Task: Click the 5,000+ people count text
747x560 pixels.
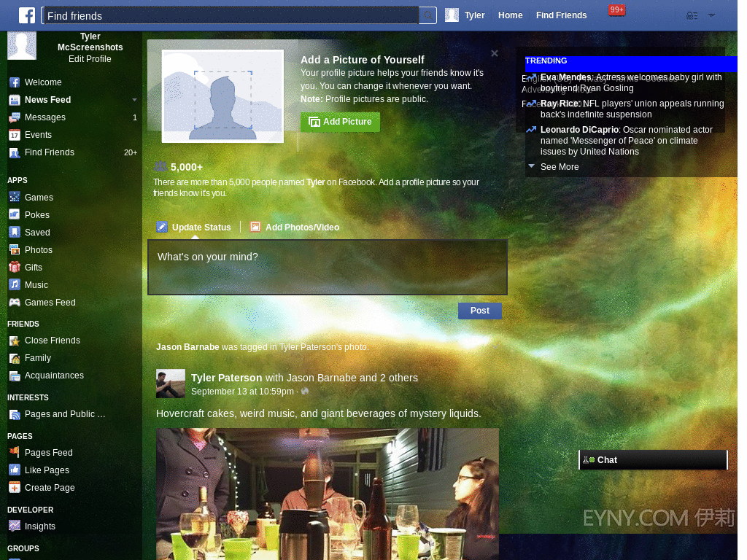Action: 187,167
